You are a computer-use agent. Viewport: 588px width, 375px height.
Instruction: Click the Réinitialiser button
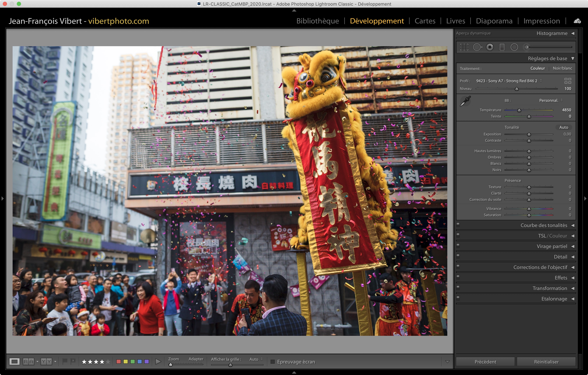pyautogui.click(x=546, y=362)
